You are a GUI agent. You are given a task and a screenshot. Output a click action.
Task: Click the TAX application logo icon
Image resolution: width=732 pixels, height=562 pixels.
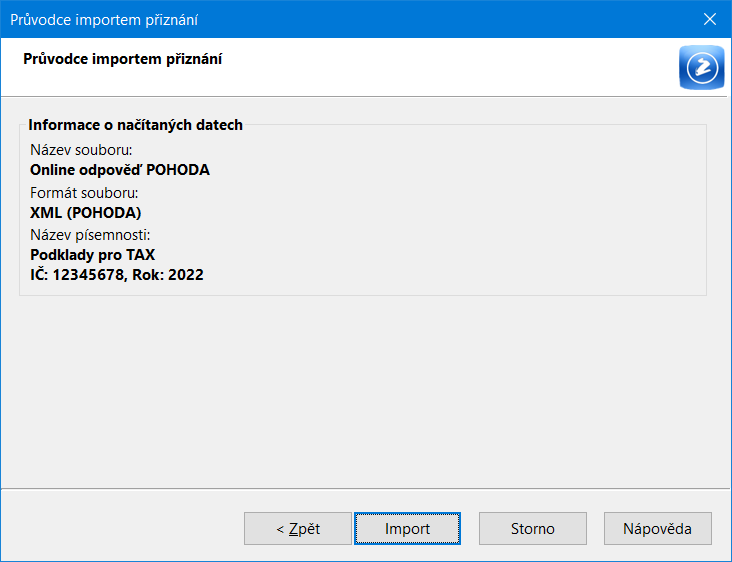click(x=702, y=67)
